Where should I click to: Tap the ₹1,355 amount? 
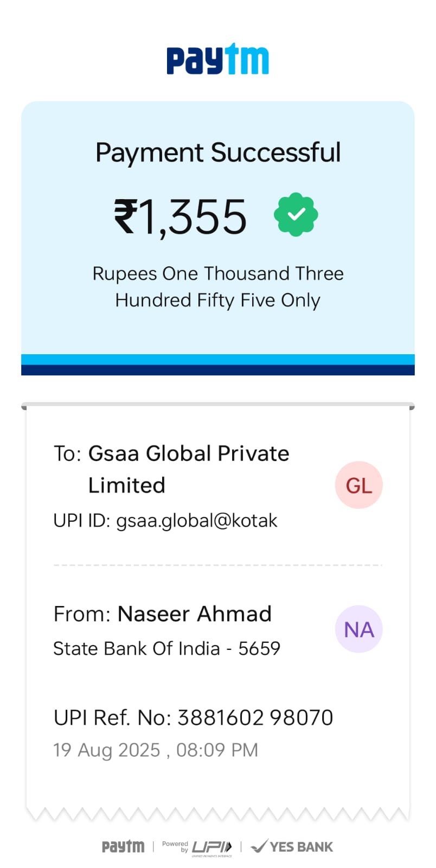[181, 216]
